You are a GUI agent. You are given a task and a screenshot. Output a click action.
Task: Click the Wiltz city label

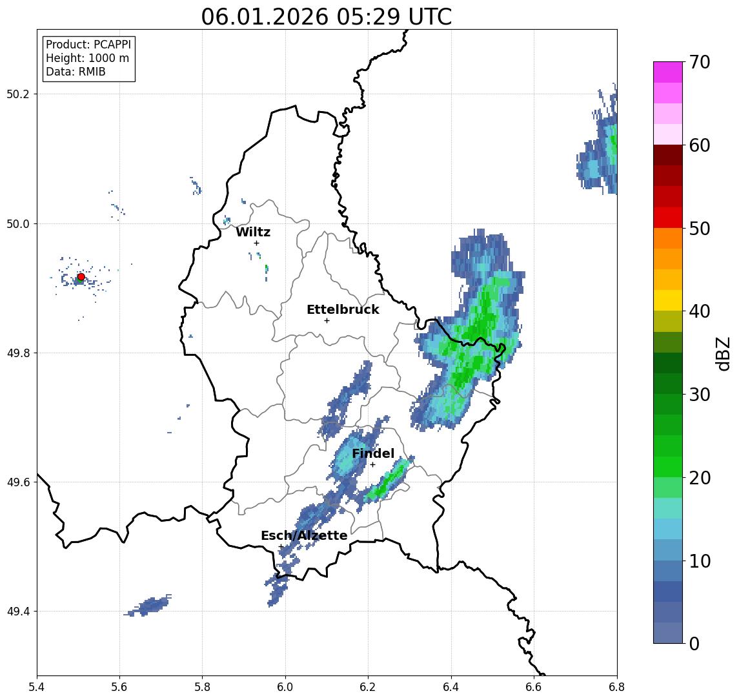click(253, 232)
